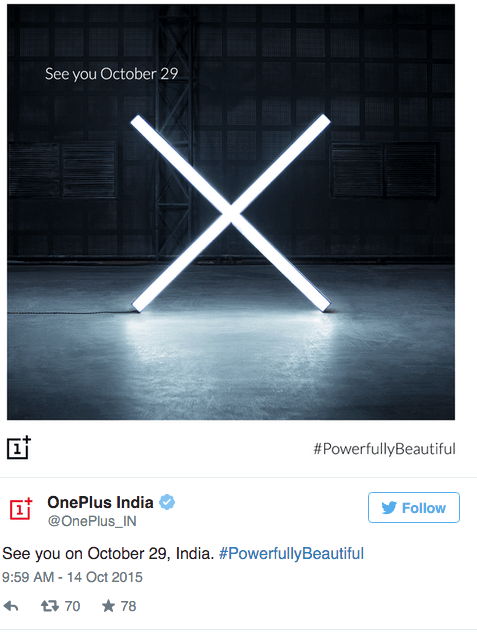Click the gray #PowerfullyBeautiful image footer text
The width and height of the screenshot is (477, 636).
385,449
